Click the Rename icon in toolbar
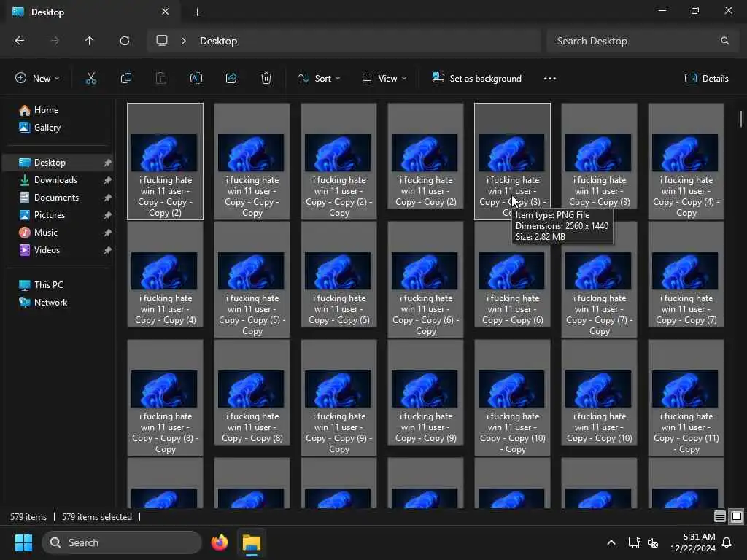This screenshot has width=747, height=560. (196, 79)
